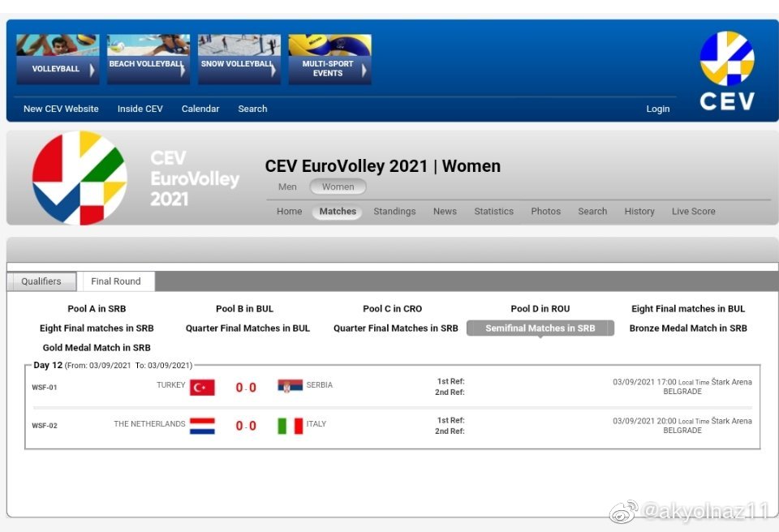Show Bronze Medal Match in SRB
Viewport: 779px width, 532px height.
pyautogui.click(x=688, y=328)
